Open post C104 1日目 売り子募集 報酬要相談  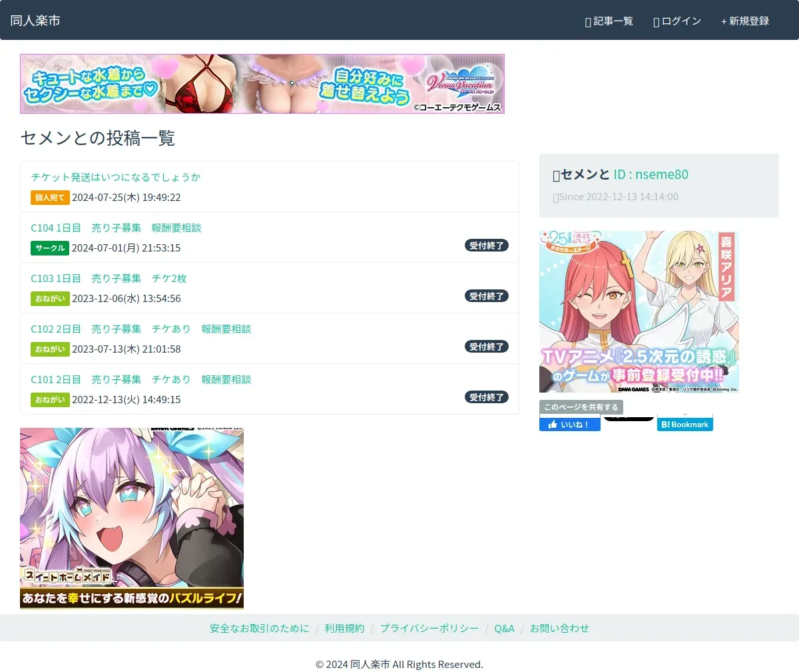click(116, 228)
